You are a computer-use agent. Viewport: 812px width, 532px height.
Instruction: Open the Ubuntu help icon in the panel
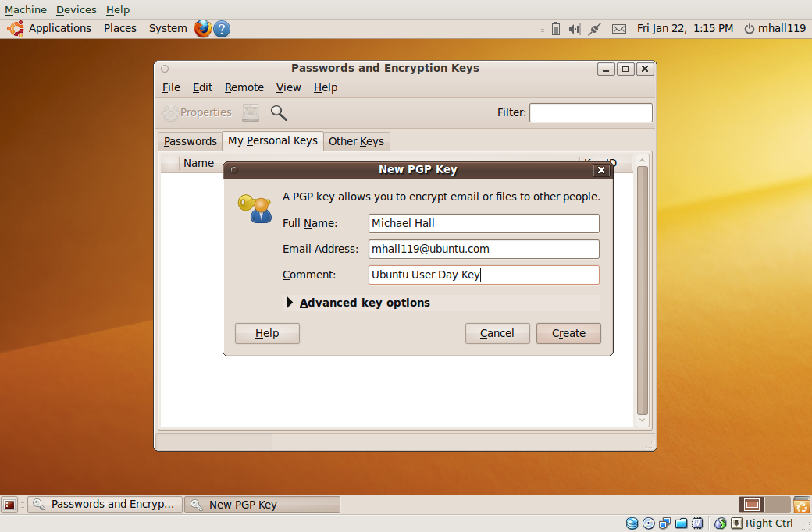(x=221, y=28)
